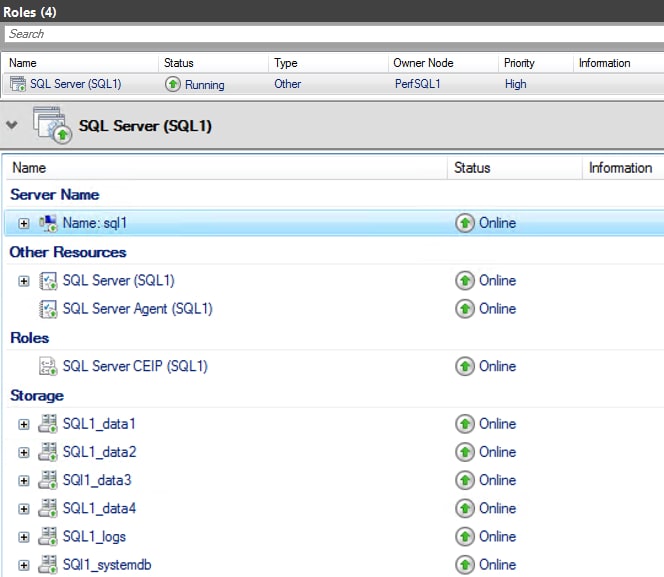
Task: Click the Online status icon for SQL1_data4
Action: tap(465, 508)
